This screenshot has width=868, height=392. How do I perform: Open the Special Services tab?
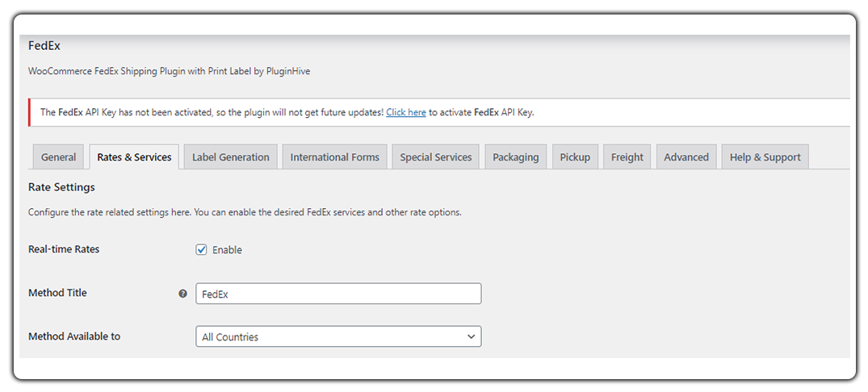coord(436,157)
